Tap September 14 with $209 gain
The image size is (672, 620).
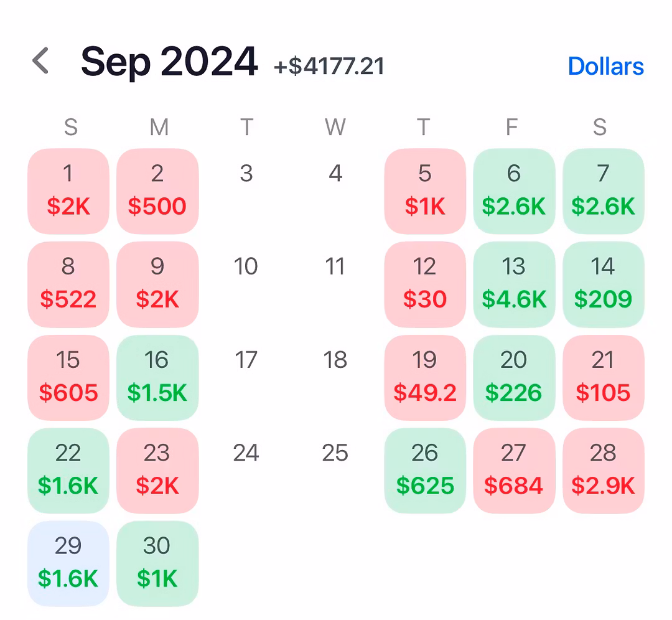603,284
